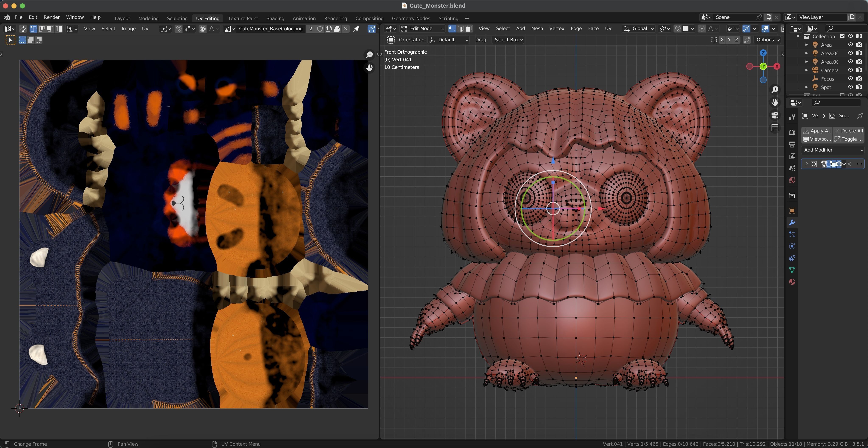868x448 pixels.
Task: Toggle X mirror axis button
Action: tap(722, 40)
